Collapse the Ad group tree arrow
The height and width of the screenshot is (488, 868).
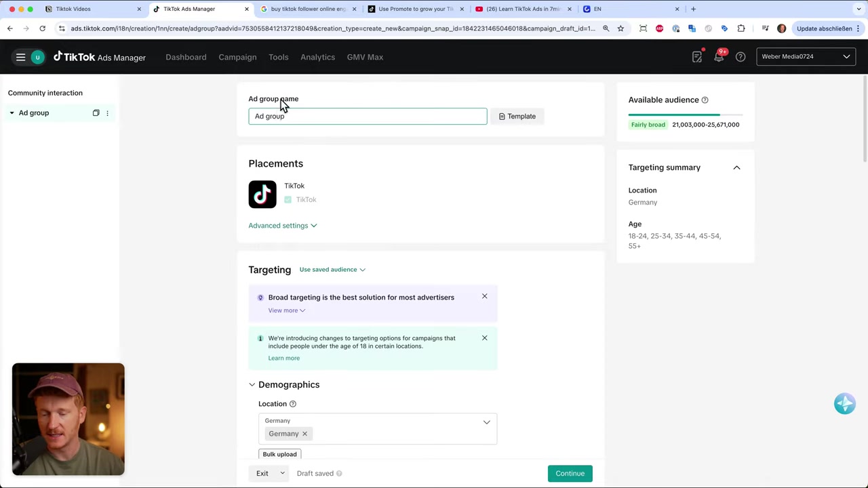coord(12,113)
